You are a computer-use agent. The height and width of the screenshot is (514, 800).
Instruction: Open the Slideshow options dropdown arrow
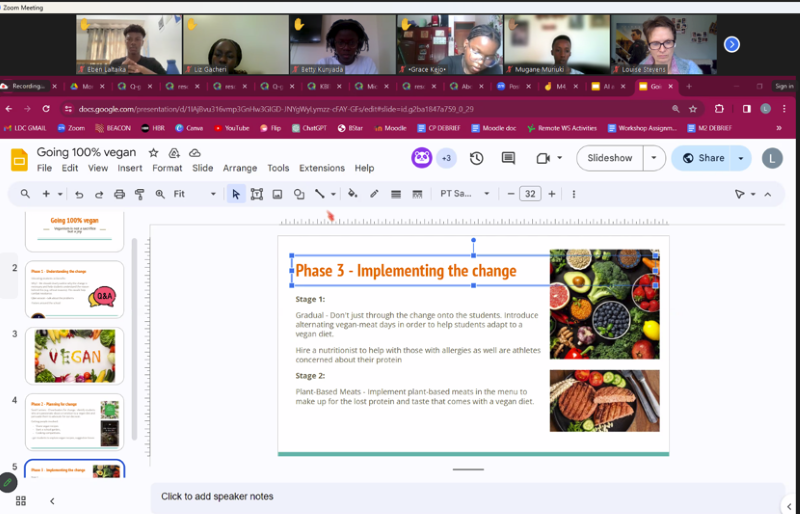coord(654,158)
